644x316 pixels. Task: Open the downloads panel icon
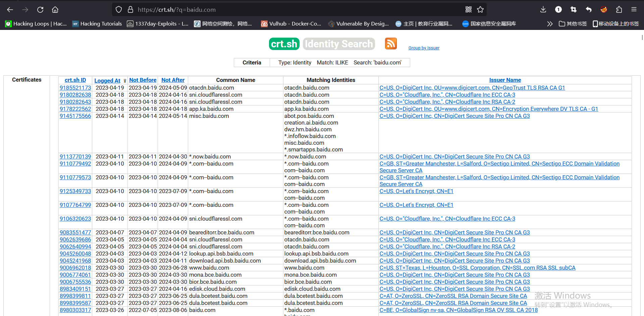pos(543,10)
